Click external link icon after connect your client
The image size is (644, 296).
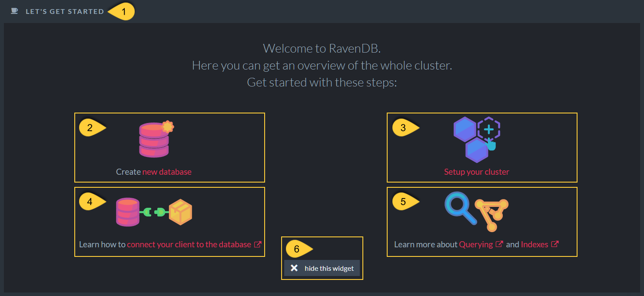tap(258, 244)
